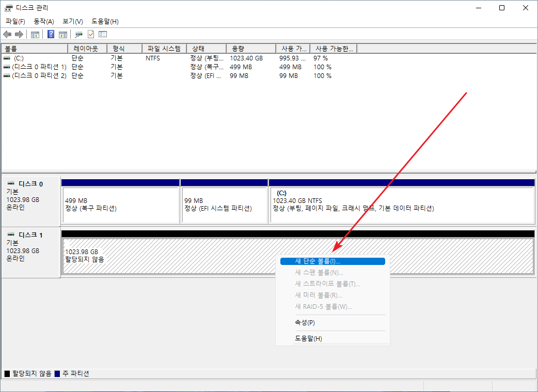Click the 디스크 1 disk label

(30, 236)
